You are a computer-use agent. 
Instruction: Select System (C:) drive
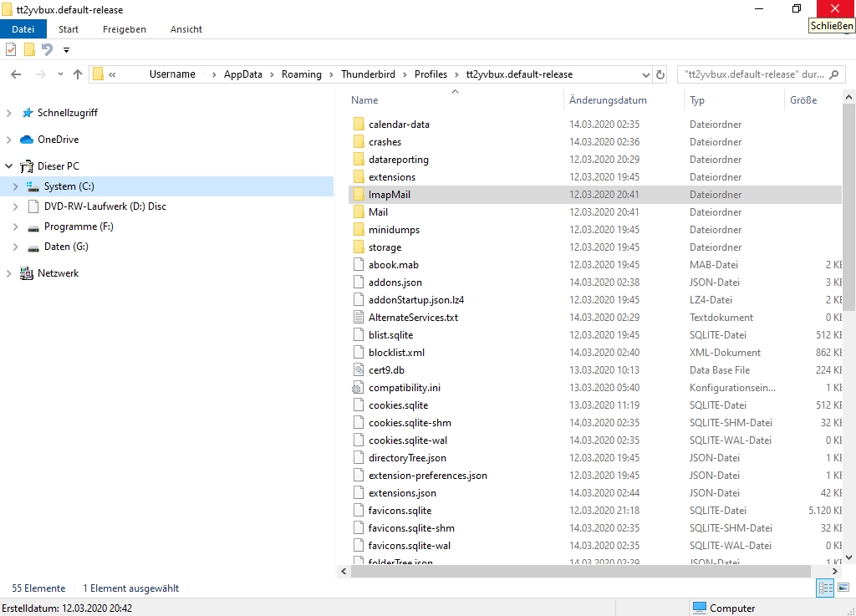pyautogui.click(x=69, y=186)
